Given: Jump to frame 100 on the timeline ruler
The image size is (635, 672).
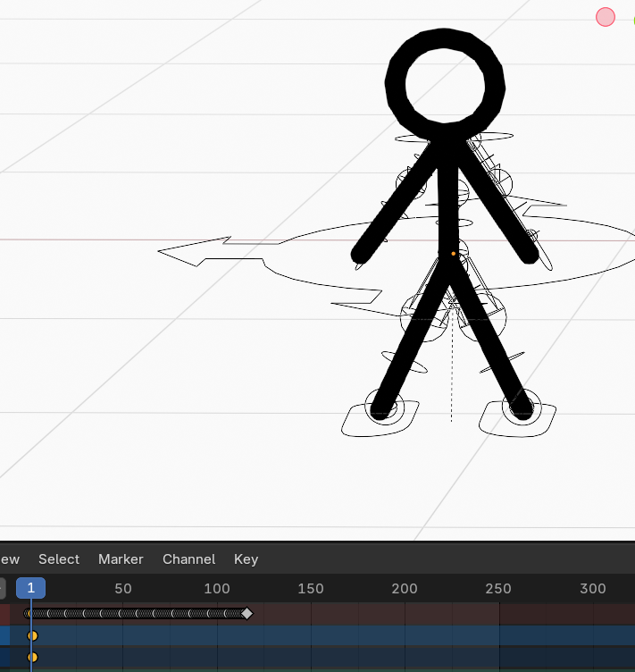Looking at the screenshot, I should click(217, 588).
